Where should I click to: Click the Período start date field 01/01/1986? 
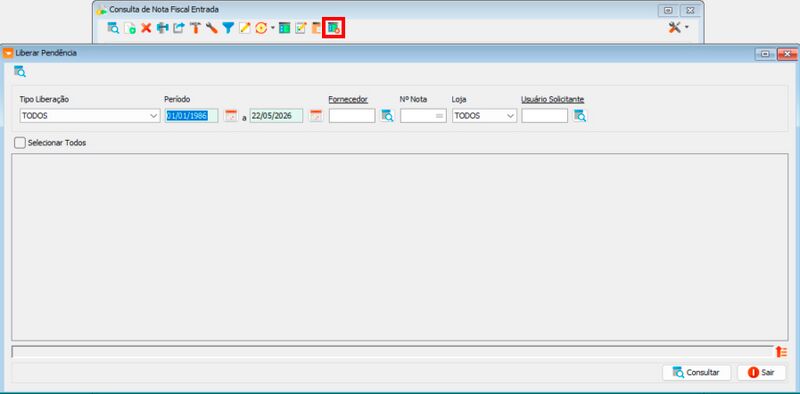click(x=192, y=116)
